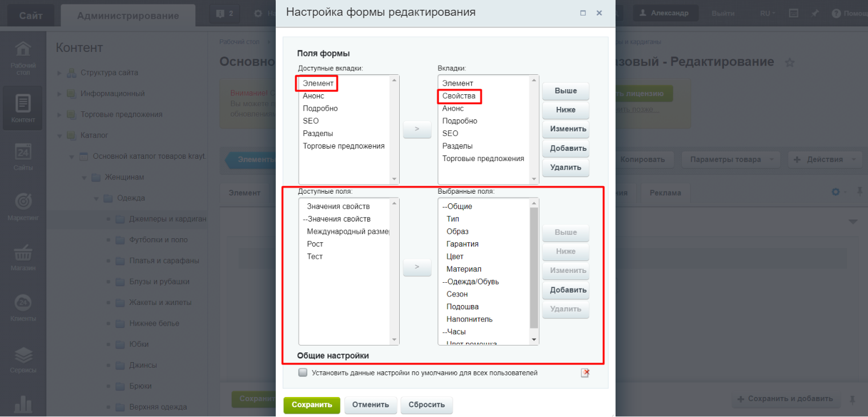Image resolution: width=868 pixels, height=417 pixels.
Task: Click the Копировать button in the background
Action: (x=642, y=159)
